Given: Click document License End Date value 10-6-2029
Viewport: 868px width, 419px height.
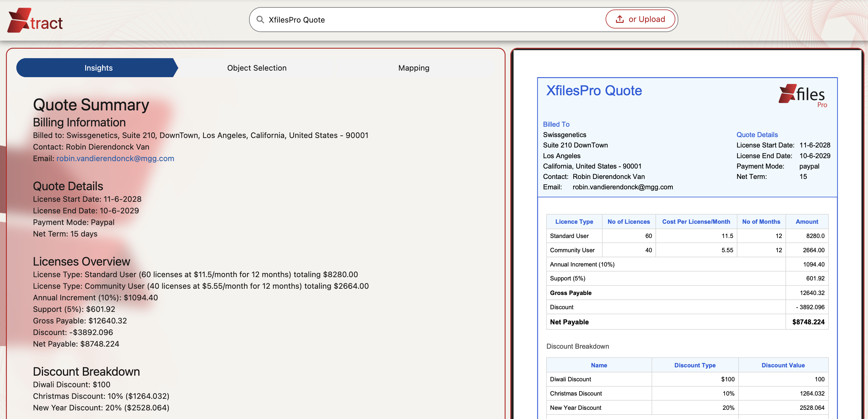Looking at the screenshot, I should [x=815, y=156].
